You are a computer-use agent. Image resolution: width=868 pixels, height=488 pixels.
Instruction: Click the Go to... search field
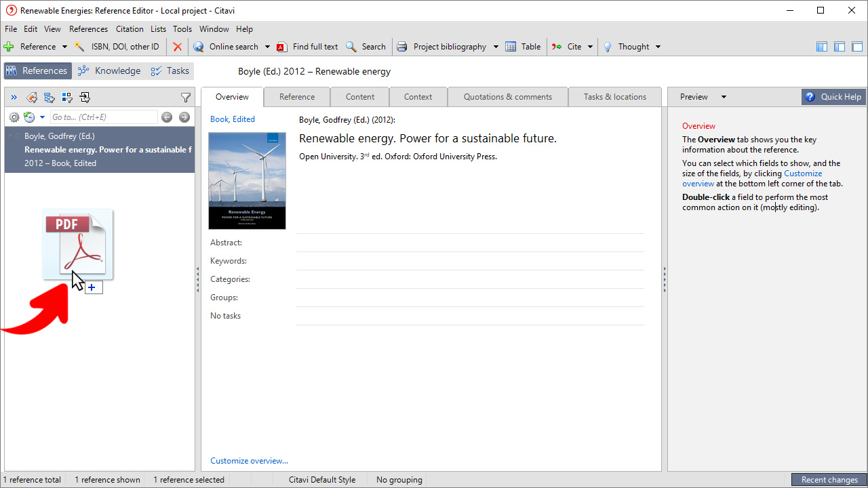(104, 117)
